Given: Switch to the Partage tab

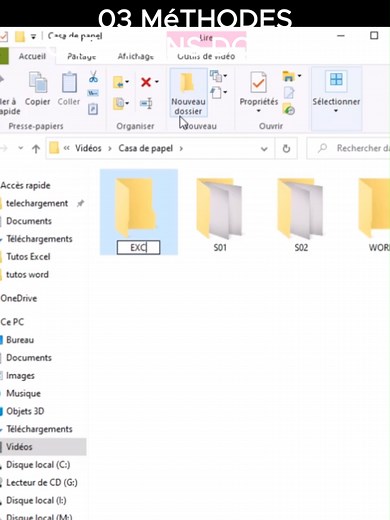Looking at the screenshot, I should (82, 56).
